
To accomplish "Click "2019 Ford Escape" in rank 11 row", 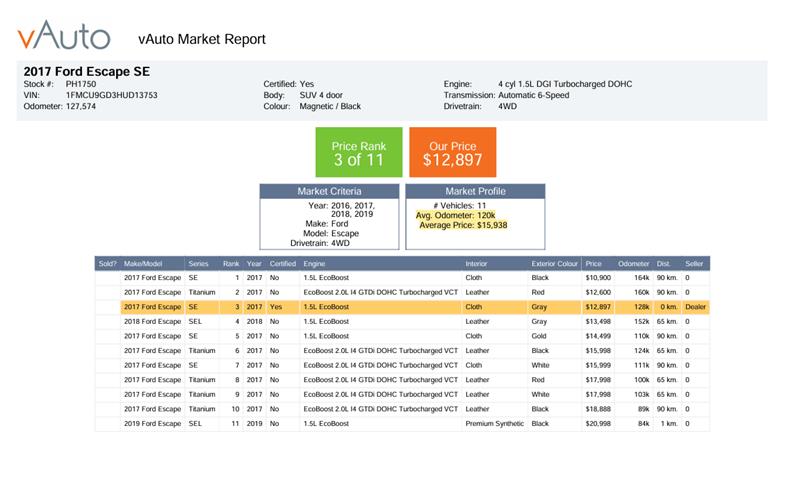I will click(x=153, y=424).
